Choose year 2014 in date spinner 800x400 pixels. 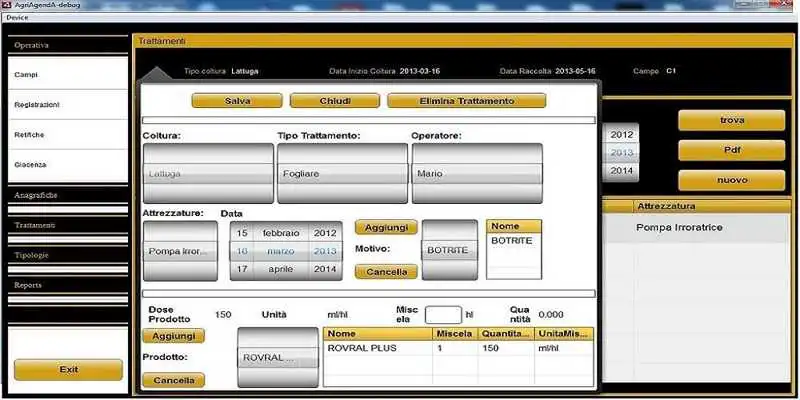point(325,270)
